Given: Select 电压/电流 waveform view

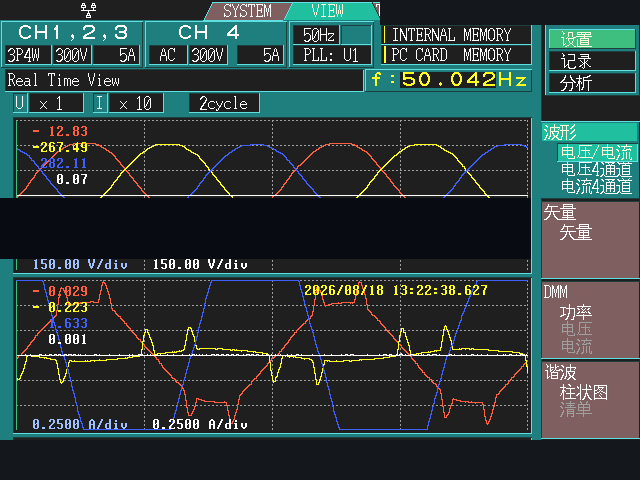Looking at the screenshot, I should pos(596,152).
